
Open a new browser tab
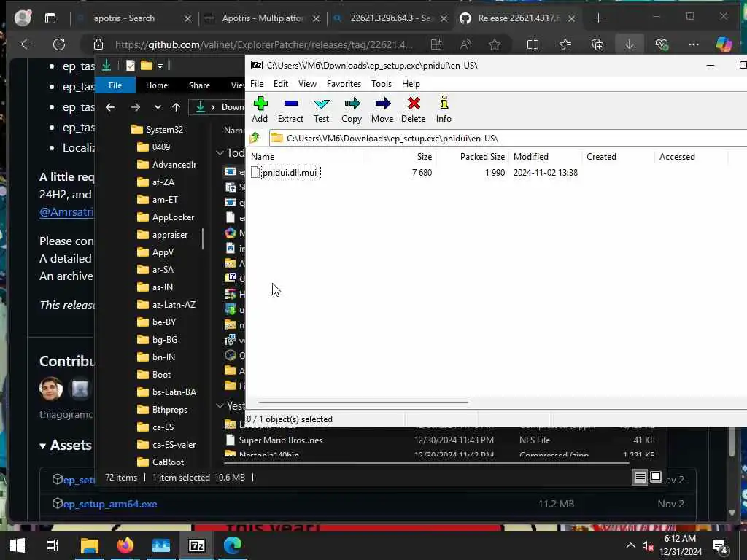pyautogui.click(x=598, y=18)
